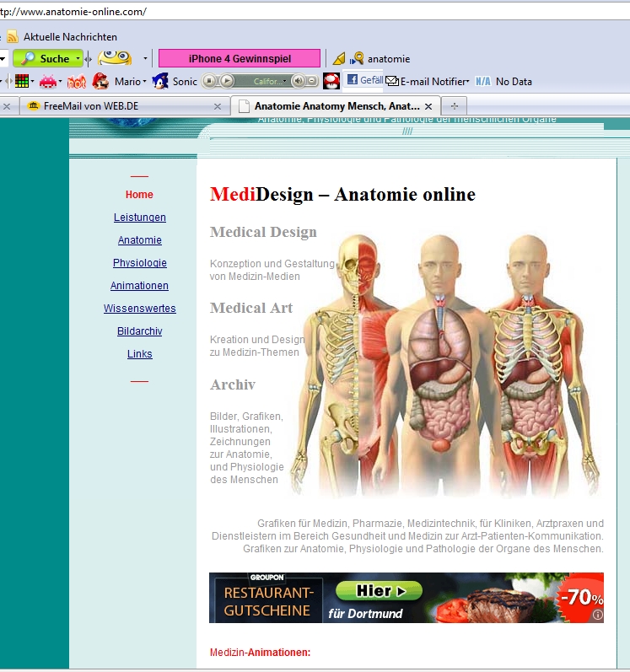Open the Bildarchiv navigation link
630x672 pixels.
[x=140, y=331]
